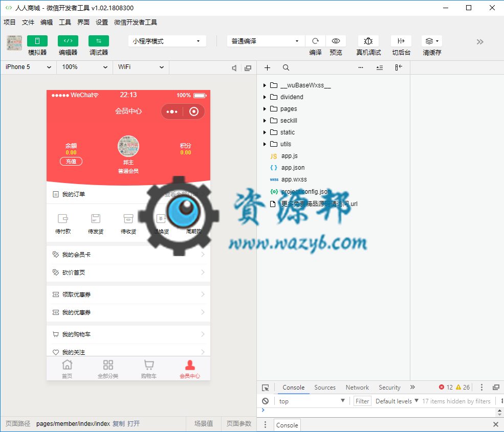504x432 pixels.
Task: Open the app.js file
Action: (289, 156)
